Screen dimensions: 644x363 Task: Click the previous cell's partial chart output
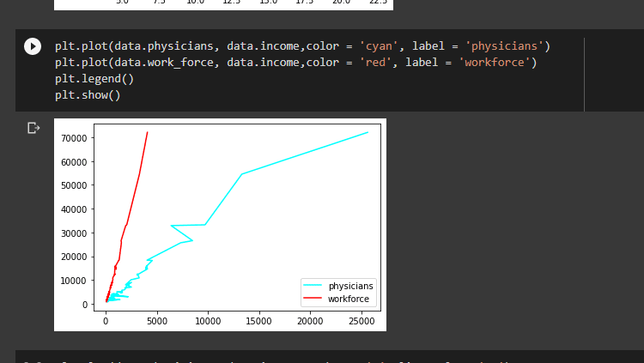(223, 5)
